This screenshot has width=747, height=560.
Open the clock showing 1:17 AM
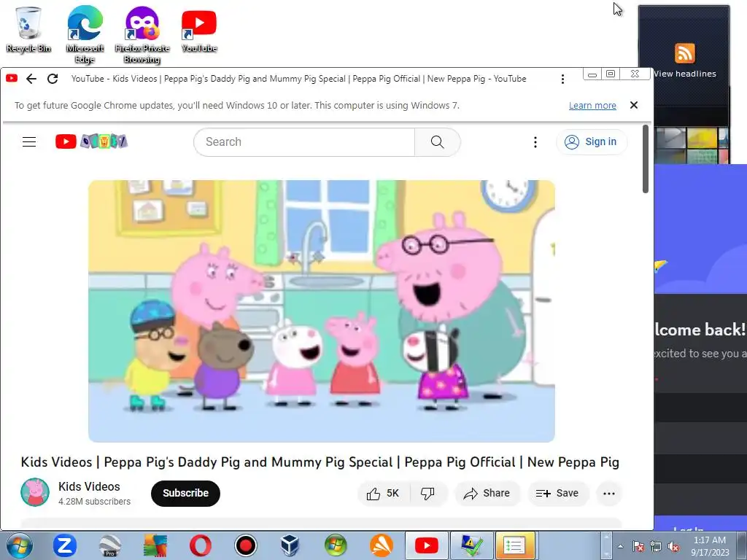click(710, 546)
